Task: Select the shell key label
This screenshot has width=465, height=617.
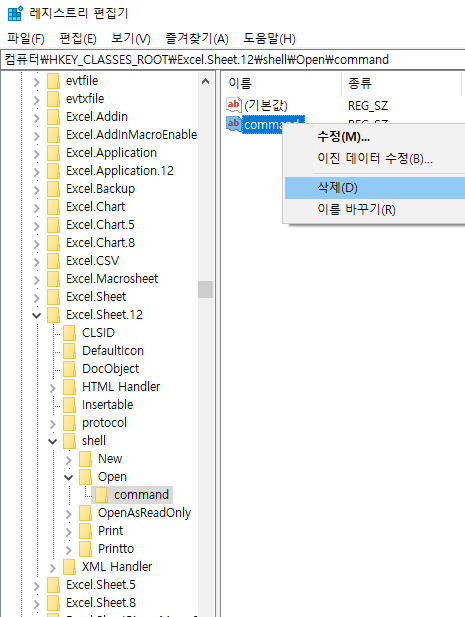Action: click(94, 441)
